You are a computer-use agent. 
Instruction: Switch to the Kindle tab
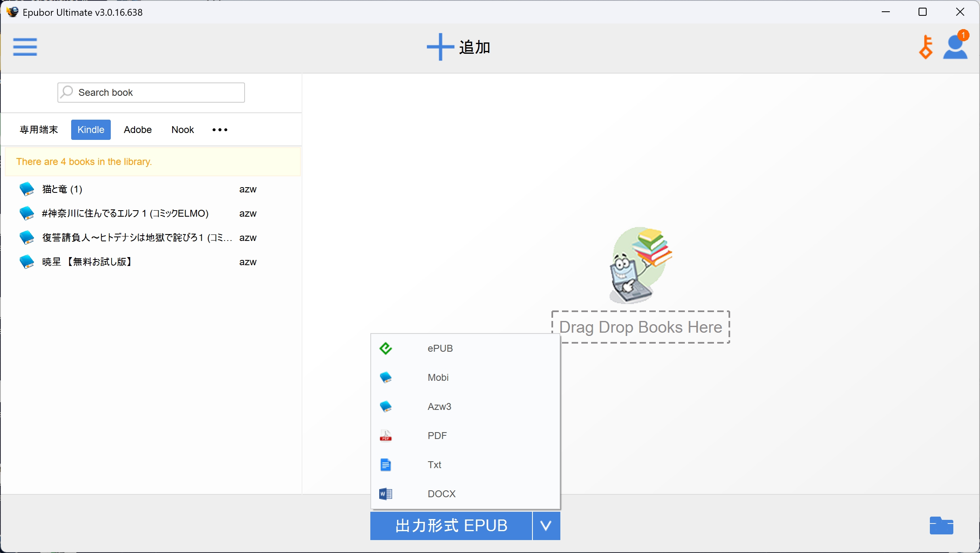91,130
